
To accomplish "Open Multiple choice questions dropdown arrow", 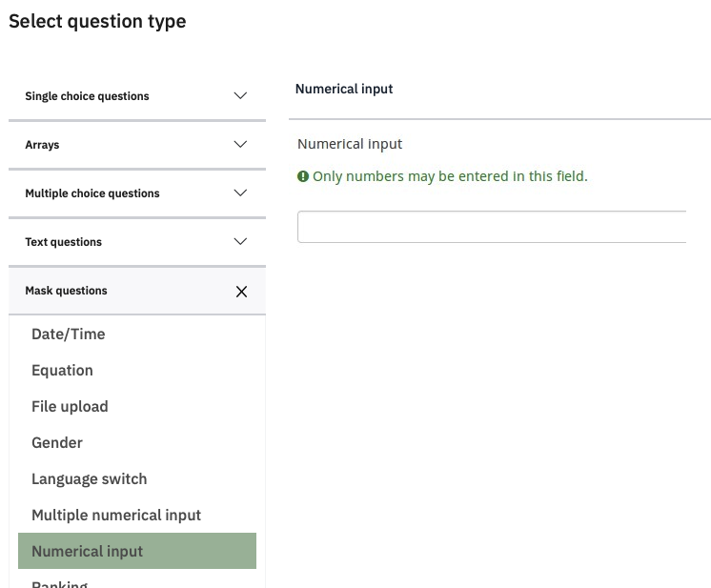I will pyautogui.click(x=240, y=193).
